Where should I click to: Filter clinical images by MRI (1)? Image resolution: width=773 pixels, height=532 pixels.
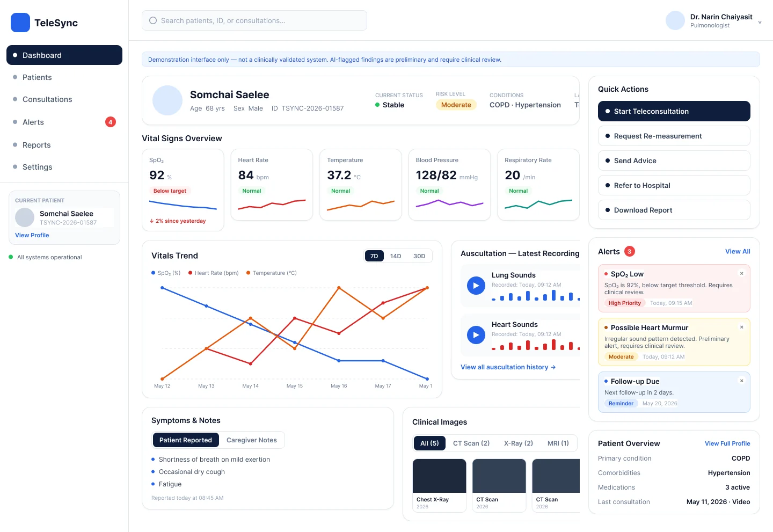tap(558, 443)
